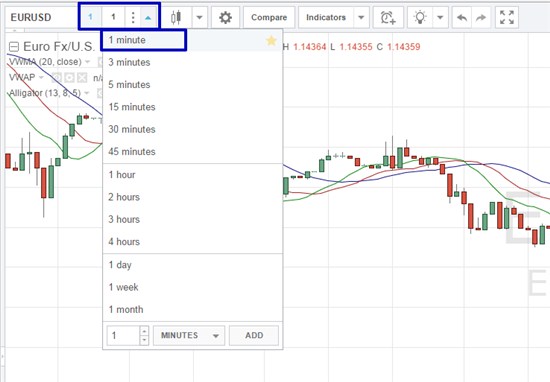
Task: Open the candlestick chart style icon
Action: click(x=176, y=17)
